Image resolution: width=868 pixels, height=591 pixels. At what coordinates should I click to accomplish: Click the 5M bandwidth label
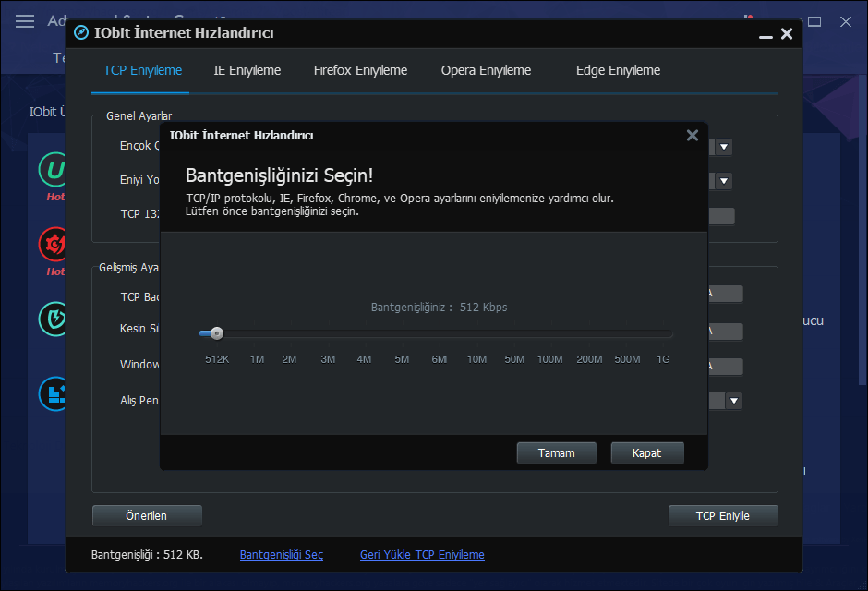point(402,360)
